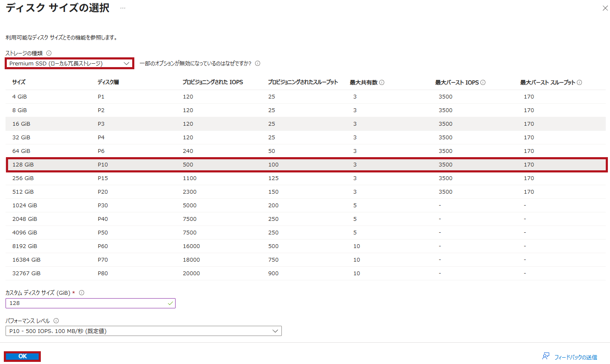The image size is (610, 364).
Task: Select the 128 GiB P10 disk row
Action: coord(306,164)
